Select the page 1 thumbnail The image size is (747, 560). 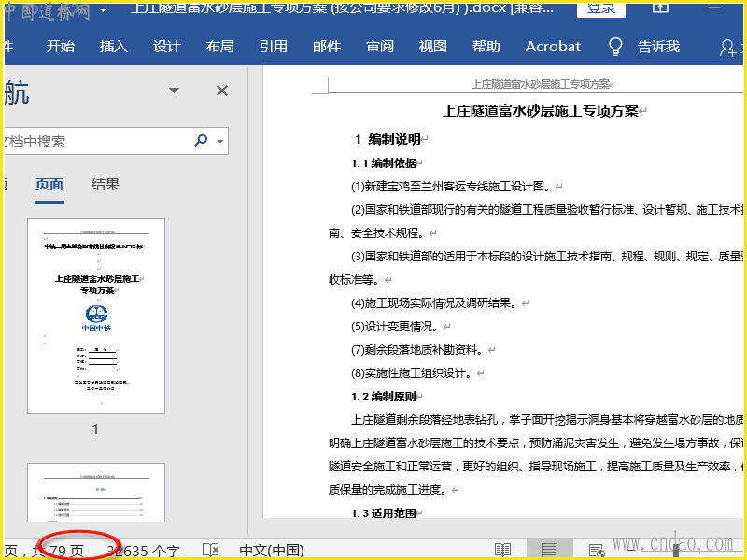(96, 316)
